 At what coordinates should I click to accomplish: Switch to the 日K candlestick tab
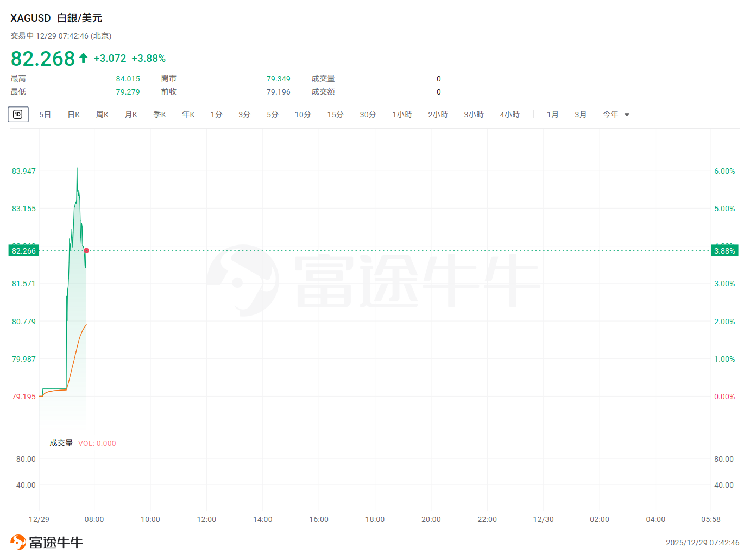pyautogui.click(x=74, y=115)
